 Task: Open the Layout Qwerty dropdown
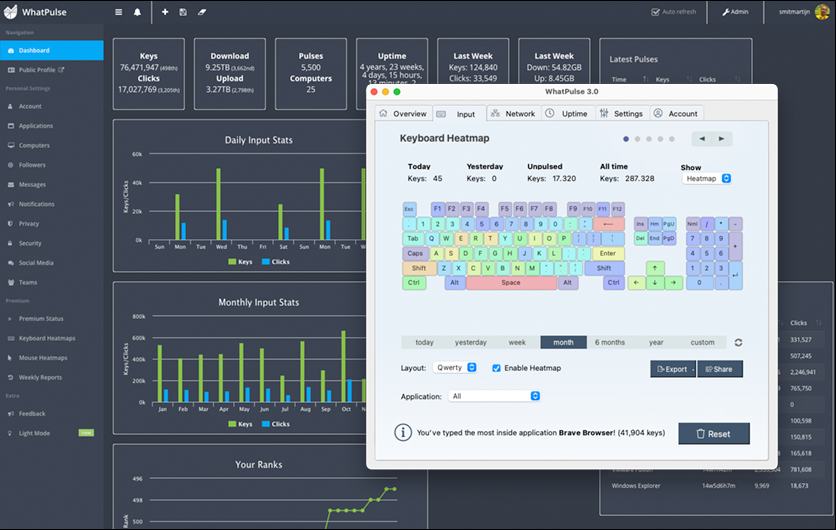click(x=455, y=367)
